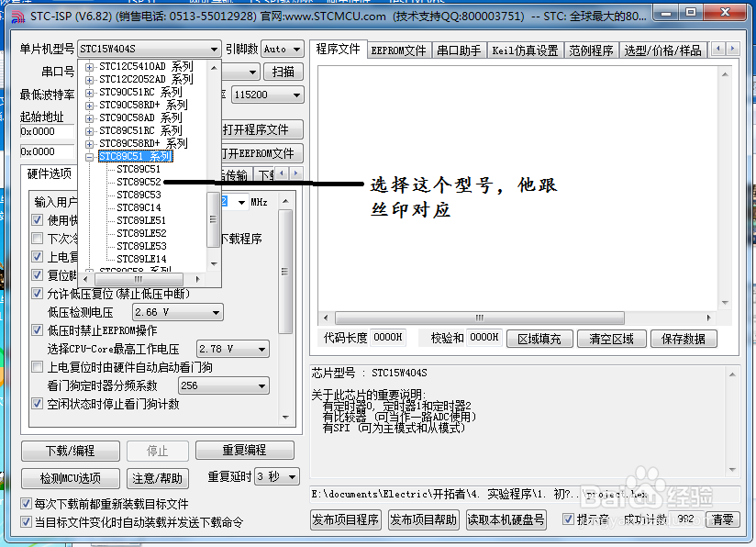Click the 下载/编程 button
Image resolution: width=756 pixels, height=547 pixels.
point(71,451)
